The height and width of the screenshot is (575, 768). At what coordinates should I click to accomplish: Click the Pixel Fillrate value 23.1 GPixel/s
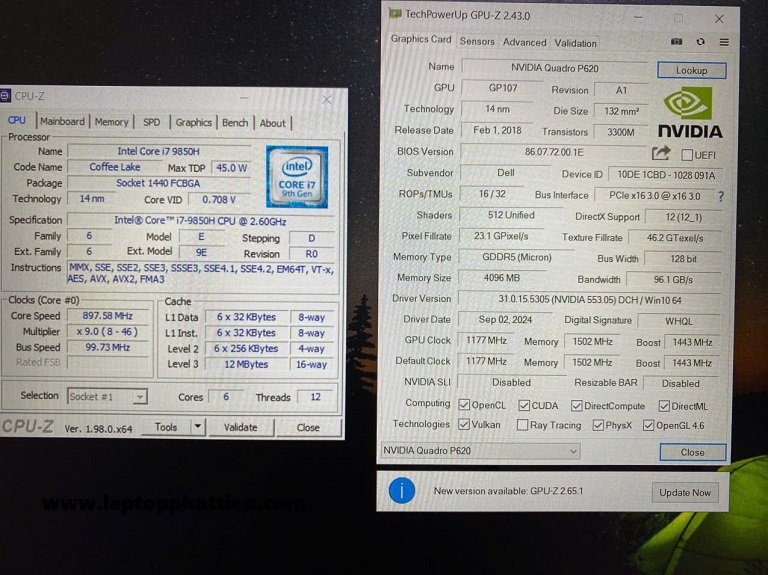click(501, 236)
